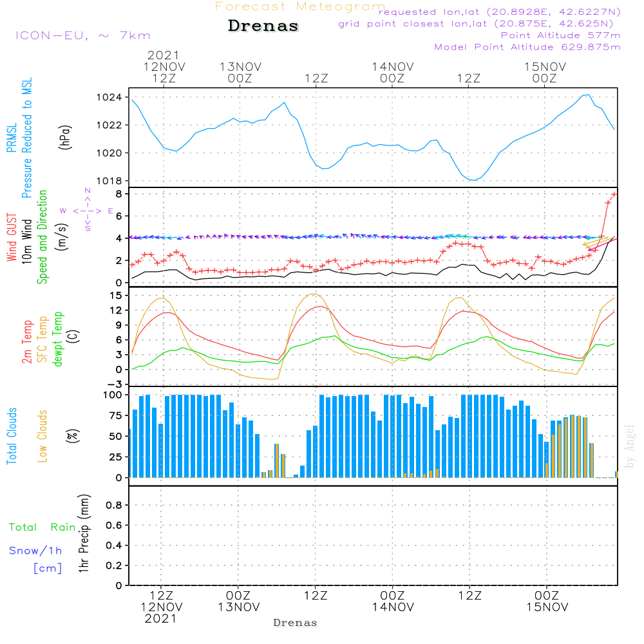Click the top '15NOV 00Z' time label
Image resolution: width=644 pixels, height=644 pixels.
click(x=545, y=72)
